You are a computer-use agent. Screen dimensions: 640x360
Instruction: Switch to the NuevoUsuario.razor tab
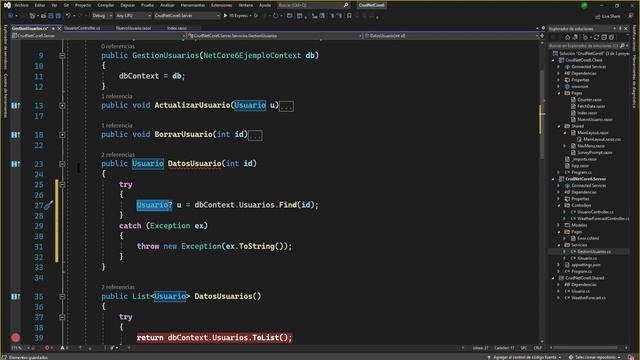coord(133,28)
